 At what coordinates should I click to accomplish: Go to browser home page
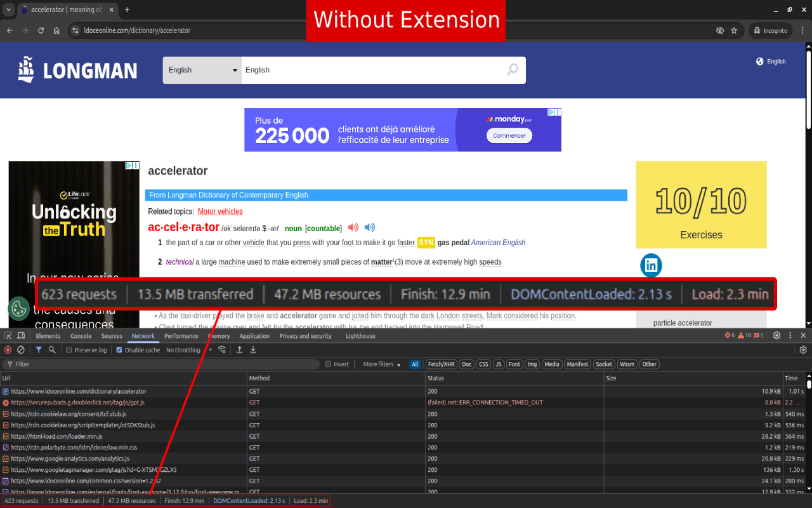coord(57,30)
